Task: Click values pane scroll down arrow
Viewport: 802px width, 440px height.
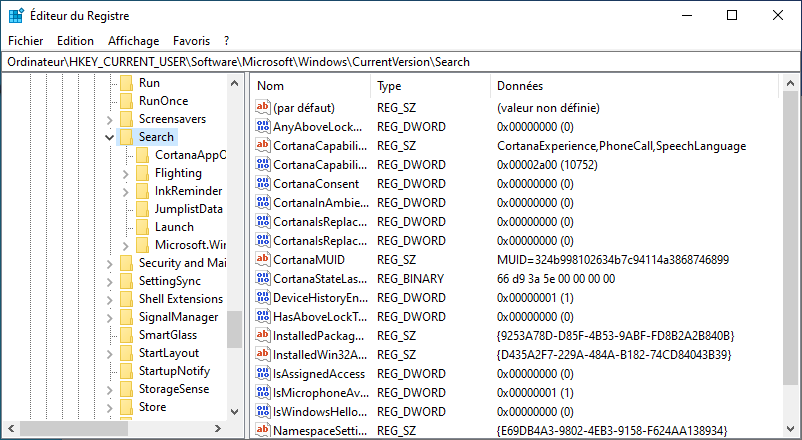Action: pos(790,429)
